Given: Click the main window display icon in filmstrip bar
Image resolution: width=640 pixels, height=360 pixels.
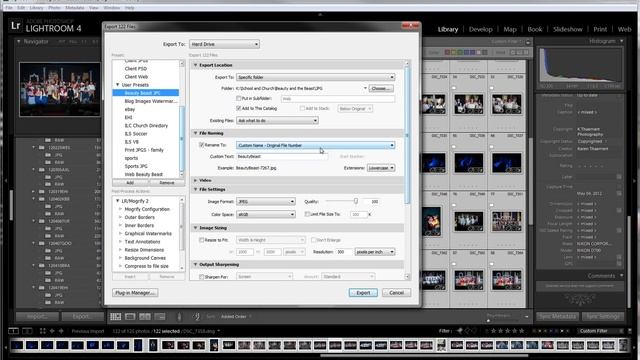Looking at the screenshot, I should 13,331.
